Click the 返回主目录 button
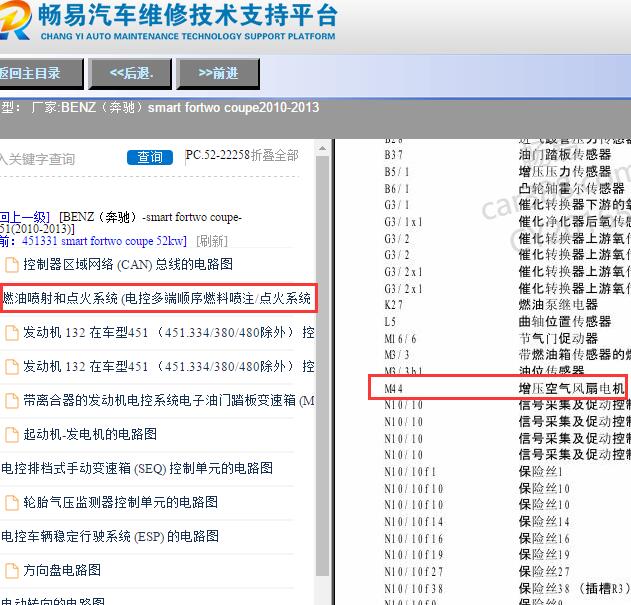 pyautogui.click(x=41, y=73)
